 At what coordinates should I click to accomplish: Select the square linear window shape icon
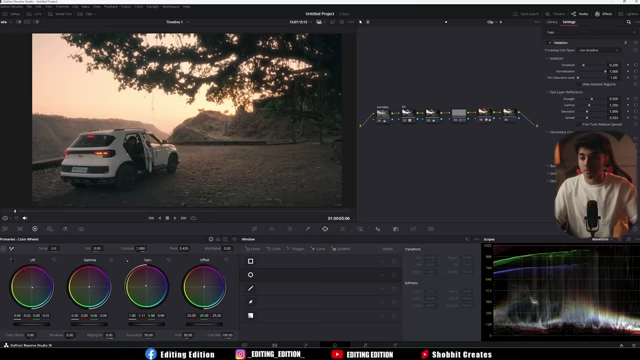pos(251,261)
